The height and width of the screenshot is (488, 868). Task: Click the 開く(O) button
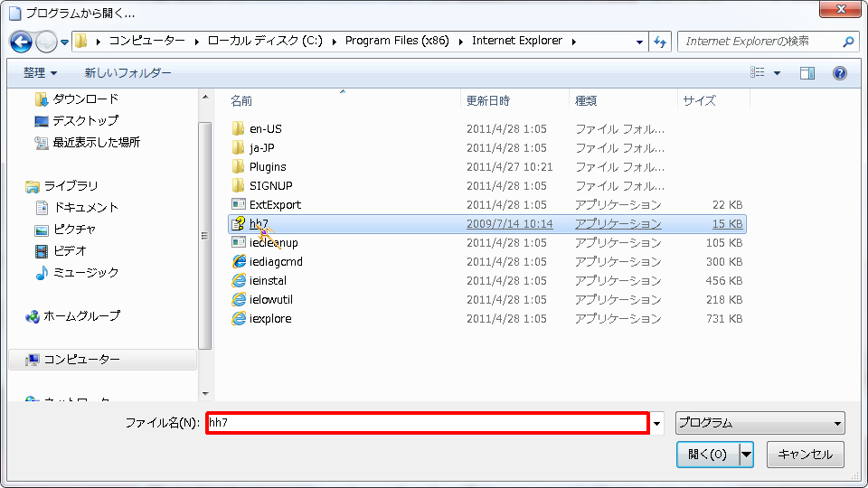[707, 455]
